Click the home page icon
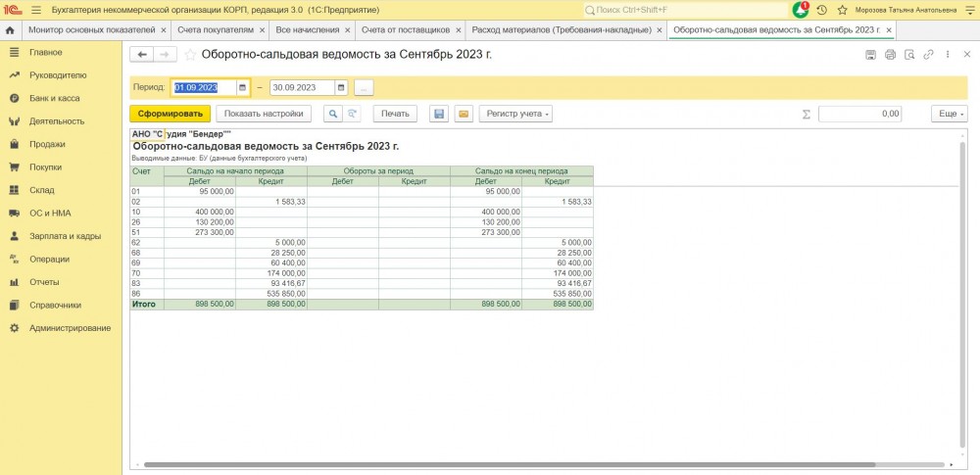Screen dimensions: 980x475 coord(10,30)
